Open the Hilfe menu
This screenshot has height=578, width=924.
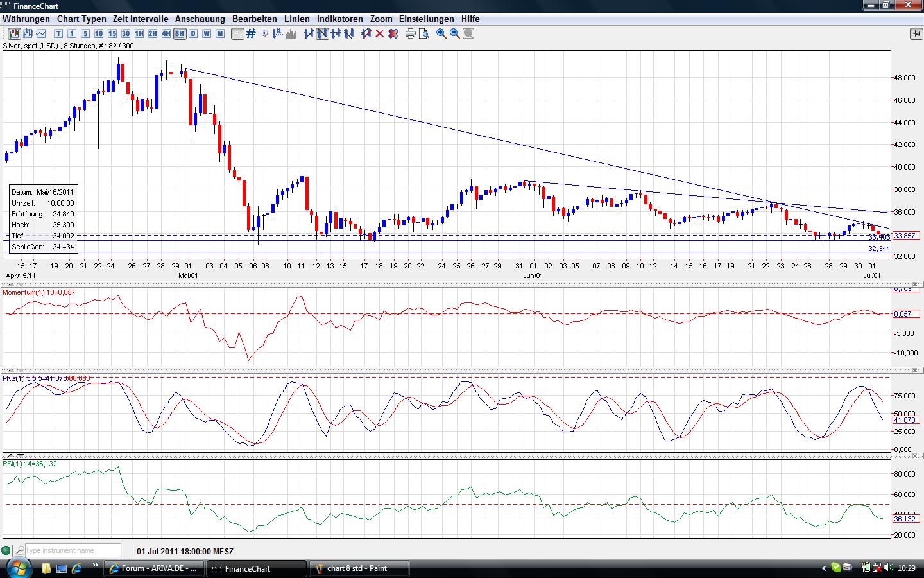tap(470, 19)
